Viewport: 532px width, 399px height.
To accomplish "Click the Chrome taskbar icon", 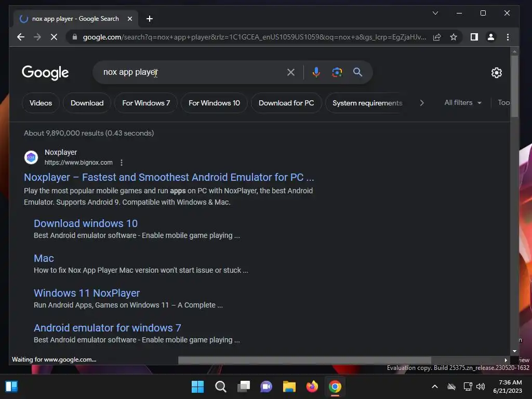I will [335, 387].
